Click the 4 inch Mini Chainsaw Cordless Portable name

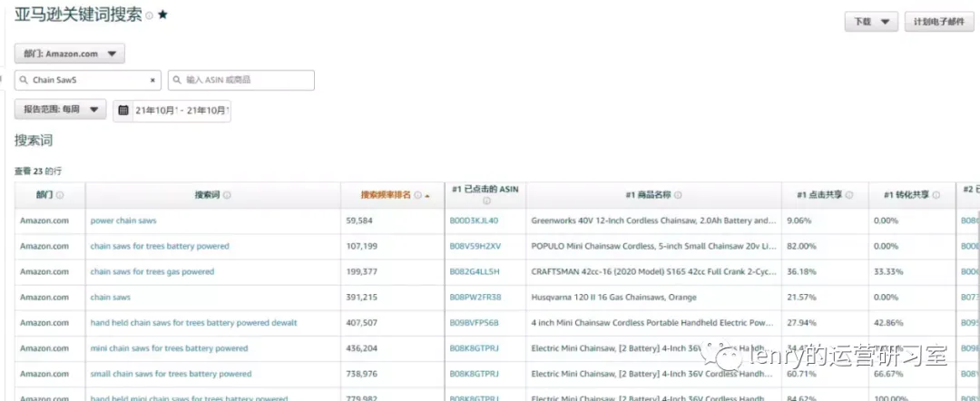653,323
